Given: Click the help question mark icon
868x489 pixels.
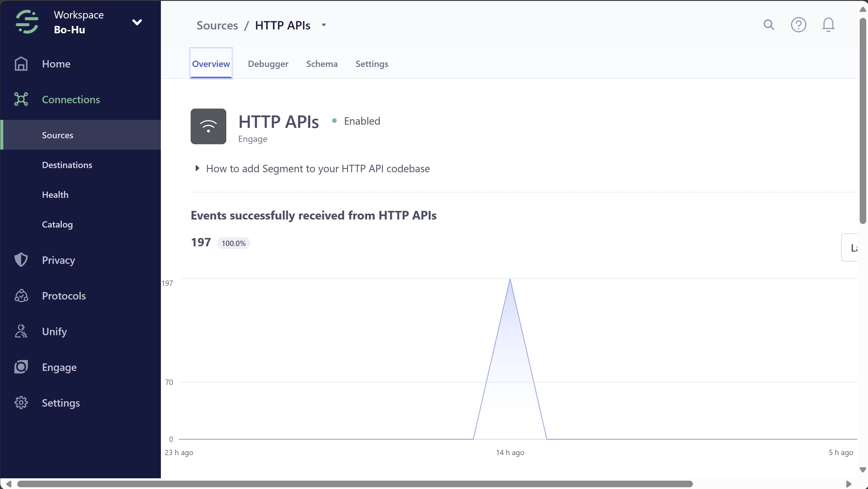Looking at the screenshot, I should pyautogui.click(x=798, y=25).
